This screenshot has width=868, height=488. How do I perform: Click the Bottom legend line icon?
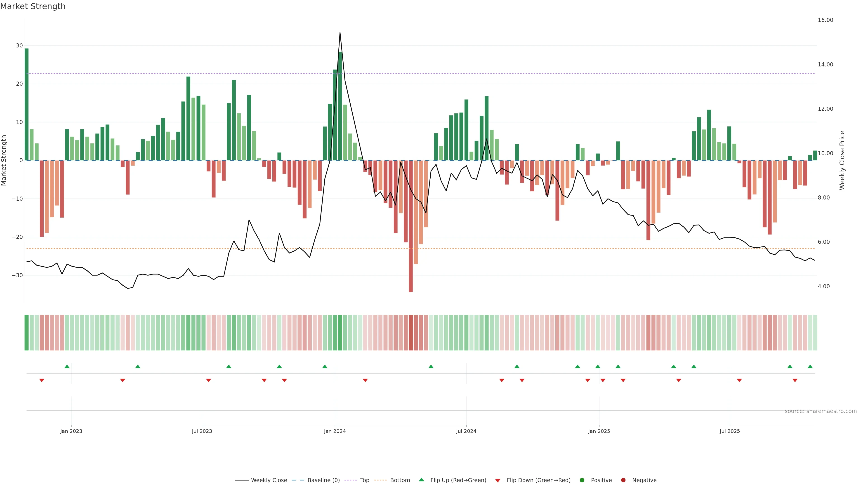click(380, 480)
